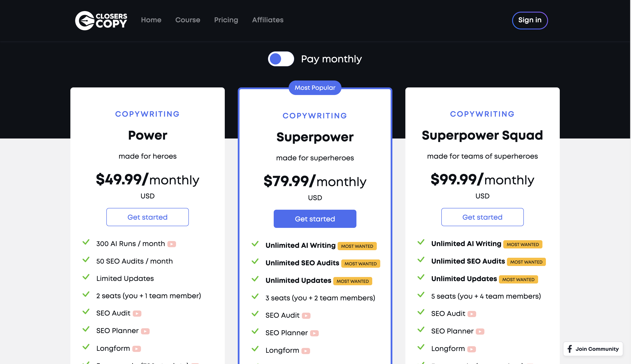631x364 pixels.
Task: Visit the Affiliates page
Action: pos(268,20)
